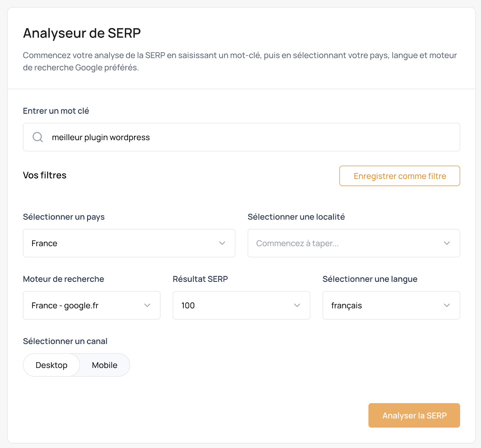Select the Desktop channel option
This screenshot has height=448, width=481.
tap(51, 365)
